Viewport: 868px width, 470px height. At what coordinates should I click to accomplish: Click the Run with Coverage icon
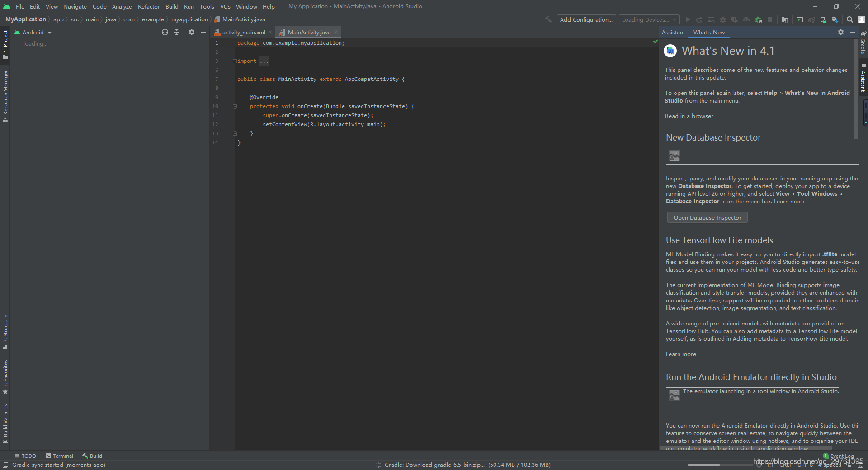coord(735,19)
